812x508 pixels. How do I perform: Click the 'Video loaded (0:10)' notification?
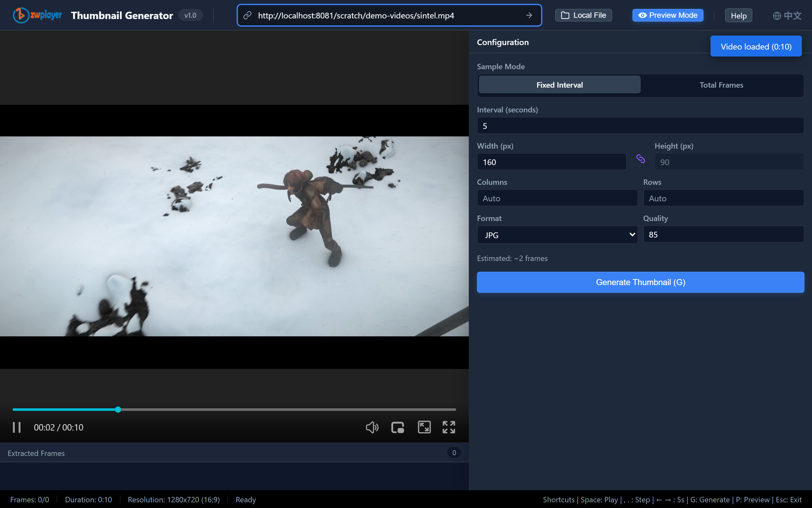[x=756, y=46]
